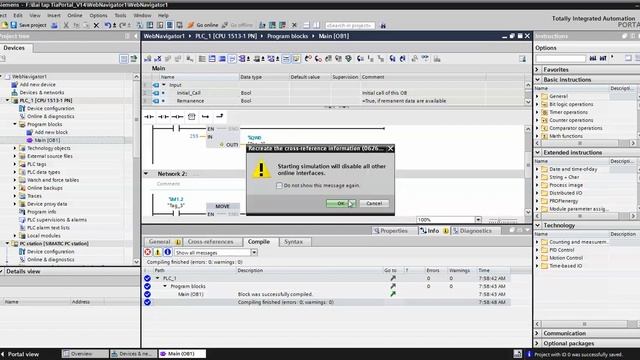Collapse Network 2 in the editor
The width and height of the screenshot is (640, 360).
click(x=146, y=174)
